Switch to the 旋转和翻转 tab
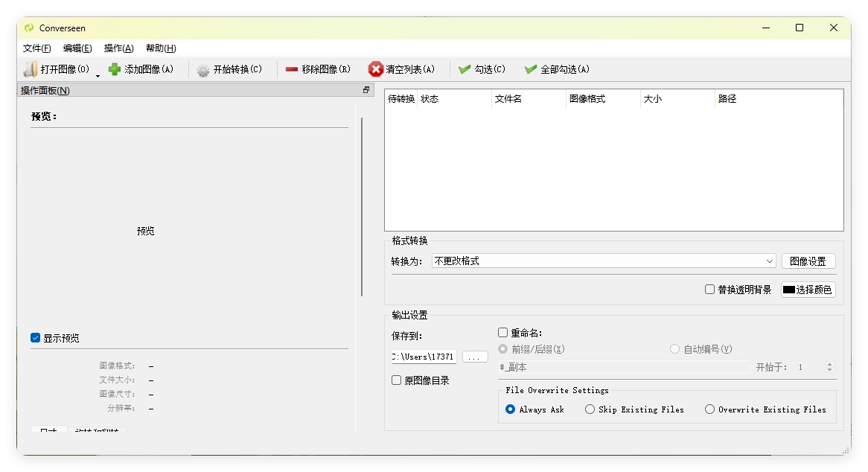This screenshot has width=868, height=472. click(98, 430)
